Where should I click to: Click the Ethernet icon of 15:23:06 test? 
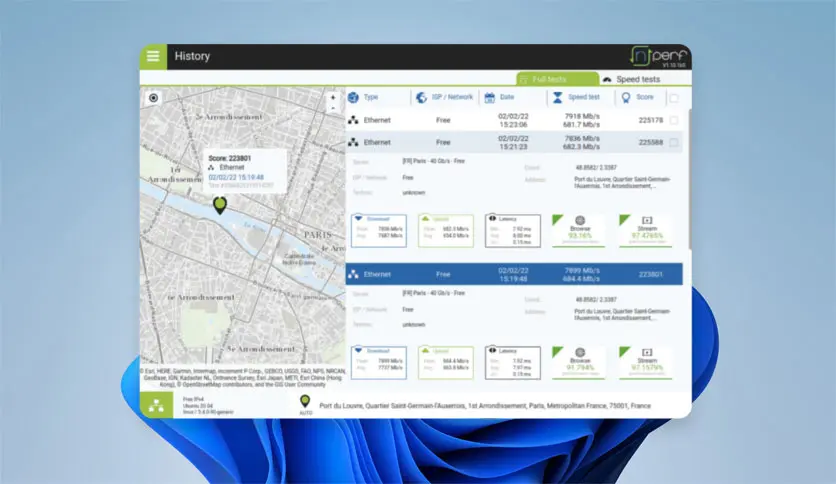pyautogui.click(x=353, y=120)
